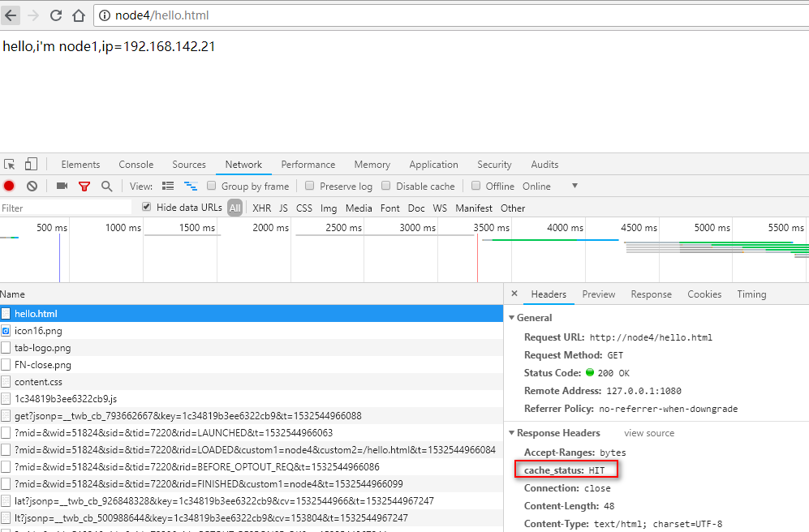Select the icon16.png request row
This screenshot has height=532, width=809.
point(252,330)
